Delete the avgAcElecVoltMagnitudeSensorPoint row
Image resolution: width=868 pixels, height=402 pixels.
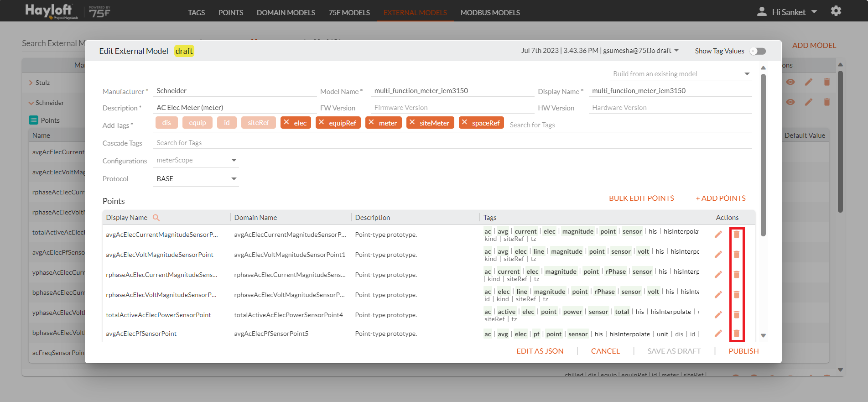coord(736,255)
